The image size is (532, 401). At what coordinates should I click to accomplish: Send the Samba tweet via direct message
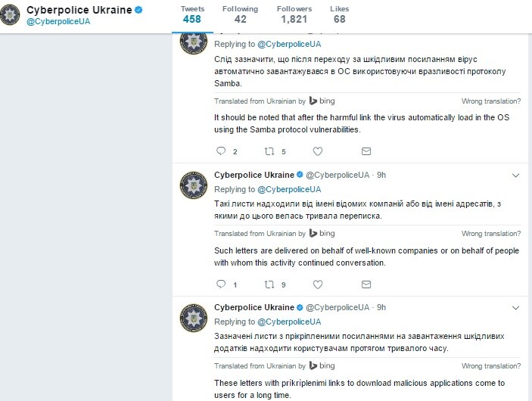tap(366, 151)
